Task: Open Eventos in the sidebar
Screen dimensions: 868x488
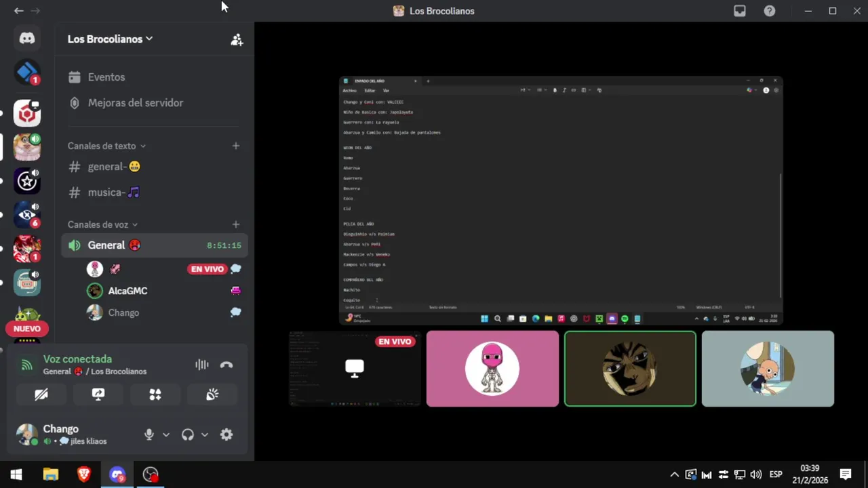Action: click(155, 77)
